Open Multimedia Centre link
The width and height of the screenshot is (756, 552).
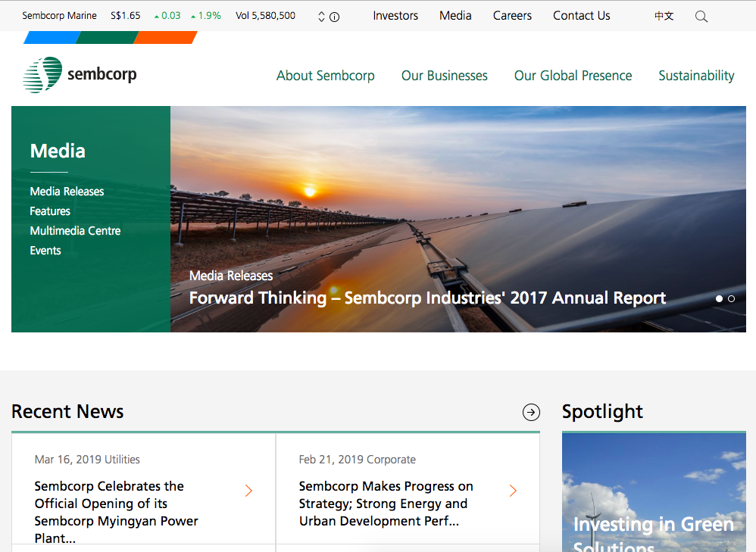[x=75, y=231]
